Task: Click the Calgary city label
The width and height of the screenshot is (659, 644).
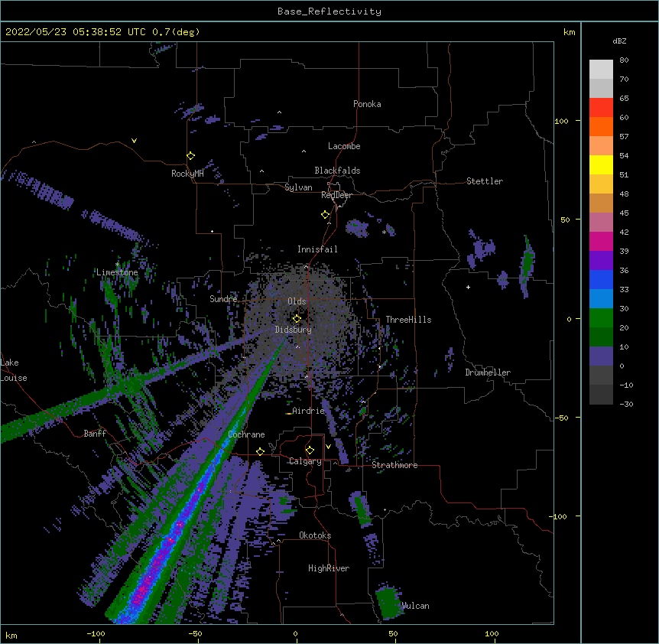Action: tap(305, 461)
